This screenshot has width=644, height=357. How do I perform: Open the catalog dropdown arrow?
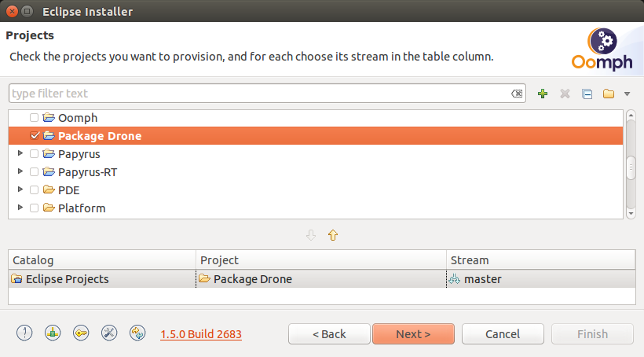pyautogui.click(x=628, y=94)
